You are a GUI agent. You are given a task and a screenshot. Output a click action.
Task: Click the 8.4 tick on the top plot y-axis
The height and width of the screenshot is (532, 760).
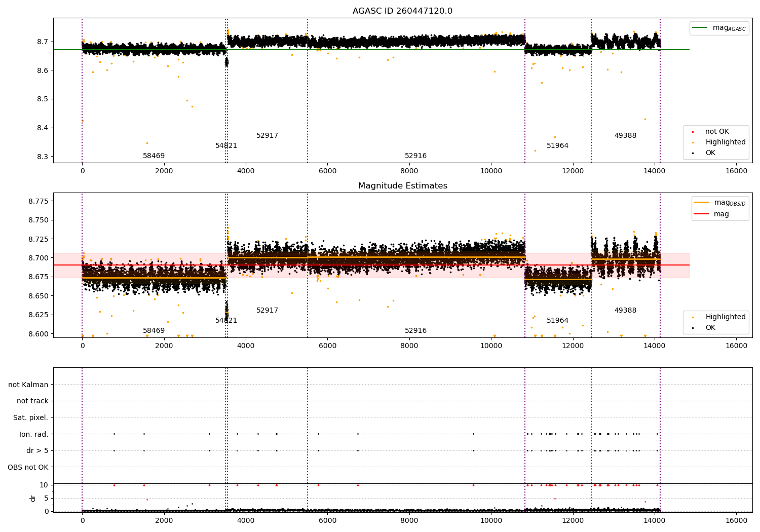coord(43,128)
